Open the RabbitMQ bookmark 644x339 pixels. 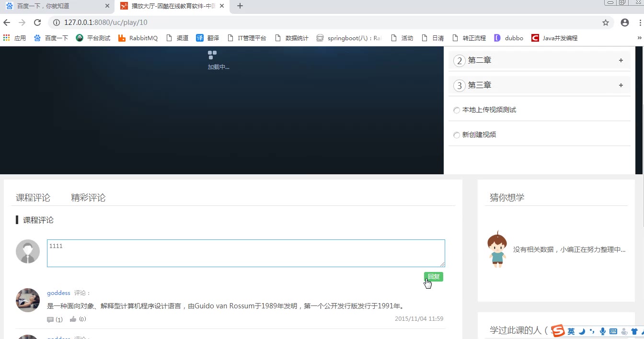pyautogui.click(x=138, y=38)
